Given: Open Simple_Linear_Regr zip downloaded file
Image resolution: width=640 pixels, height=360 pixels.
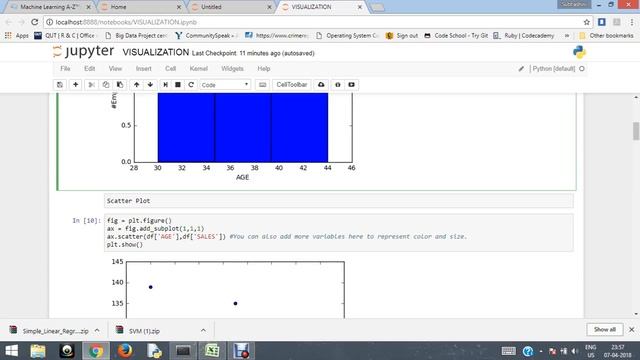Looking at the screenshot, I should (x=49, y=331).
